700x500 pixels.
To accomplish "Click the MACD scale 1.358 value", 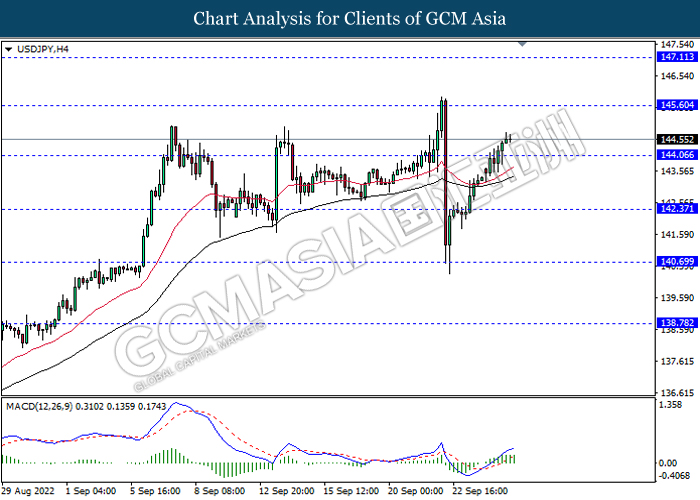I will click(x=671, y=405).
